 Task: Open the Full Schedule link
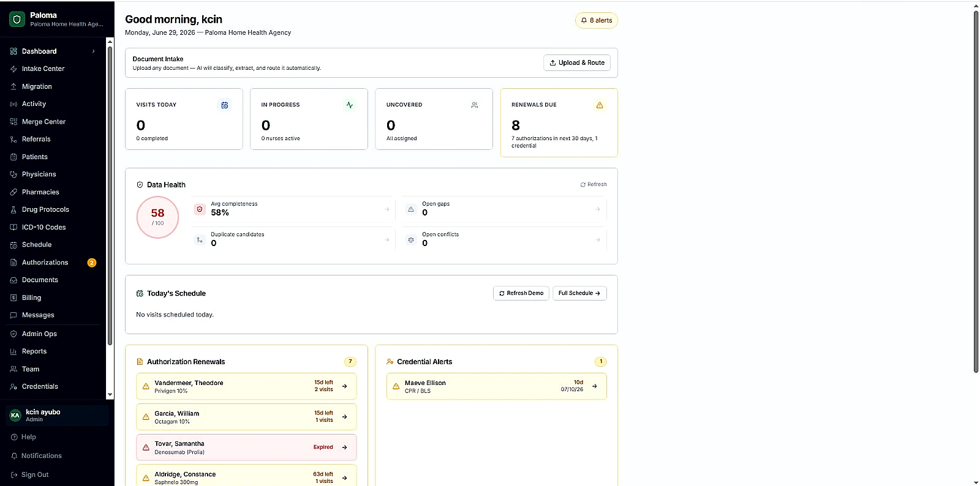[x=579, y=293]
